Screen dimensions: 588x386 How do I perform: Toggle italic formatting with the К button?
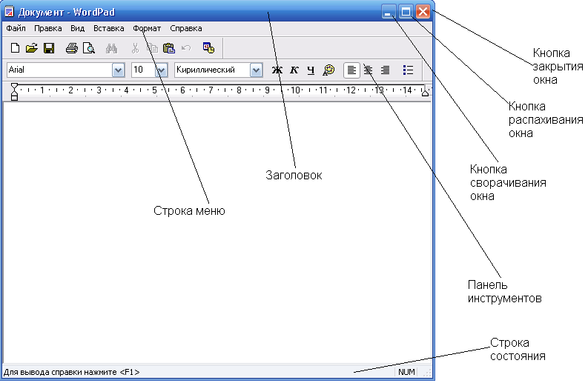point(294,70)
